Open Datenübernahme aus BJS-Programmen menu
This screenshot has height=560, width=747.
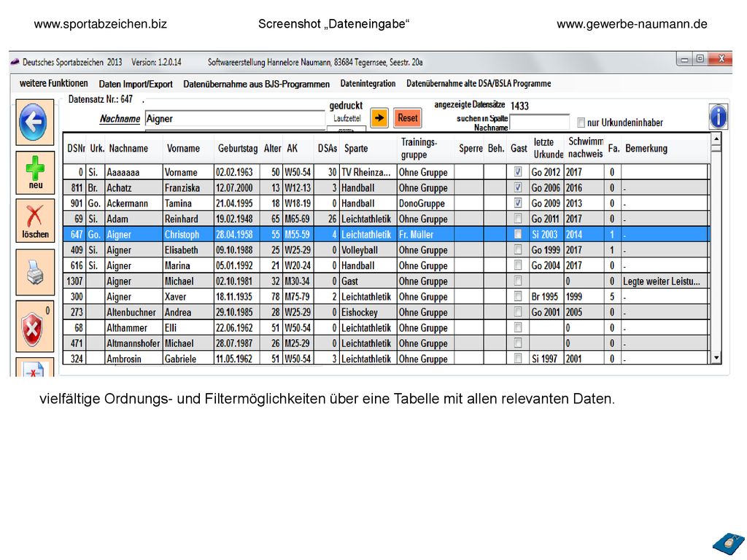[256, 84]
